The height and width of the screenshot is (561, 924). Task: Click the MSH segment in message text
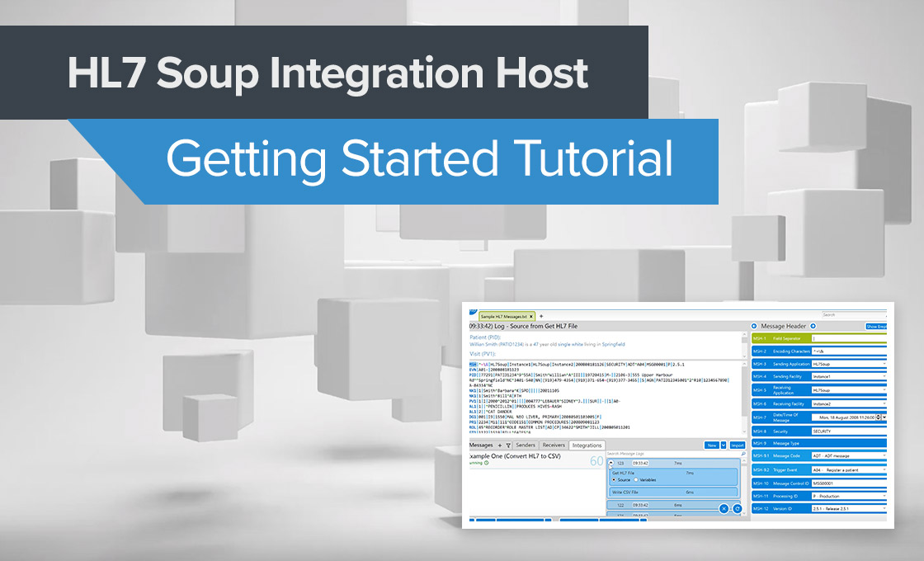pyautogui.click(x=473, y=364)
